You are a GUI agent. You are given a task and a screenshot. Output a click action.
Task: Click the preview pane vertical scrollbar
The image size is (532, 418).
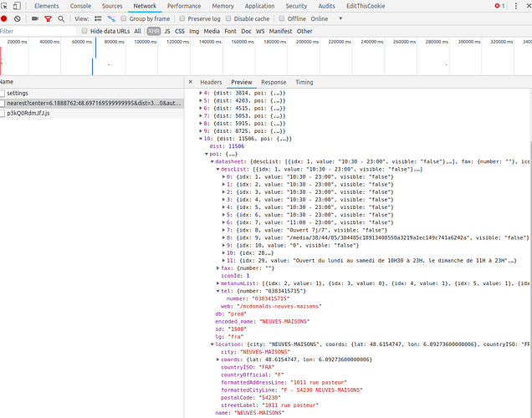pos(530,278)
